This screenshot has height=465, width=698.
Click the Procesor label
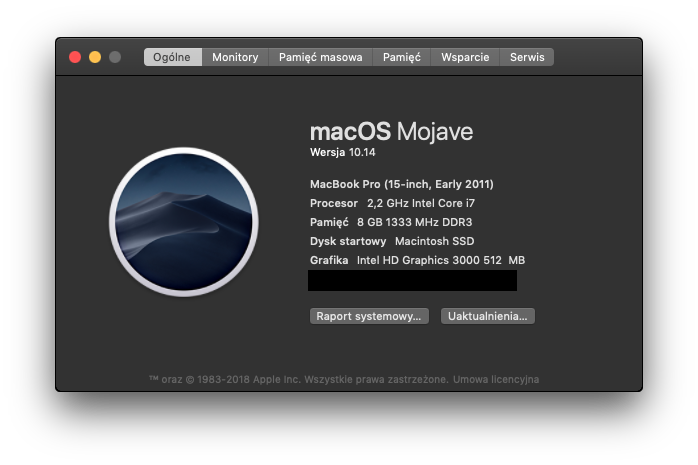334,203
